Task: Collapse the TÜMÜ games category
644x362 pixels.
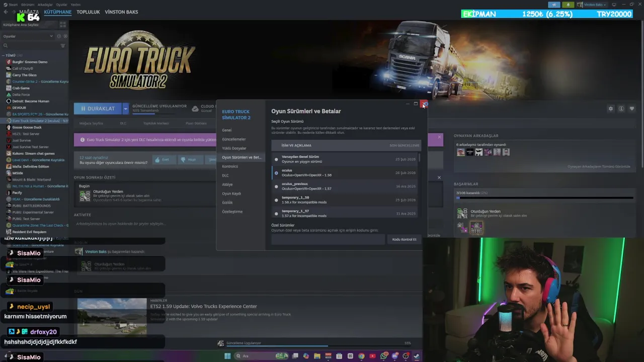Action: pyautogui.click(x=4, y=55)
